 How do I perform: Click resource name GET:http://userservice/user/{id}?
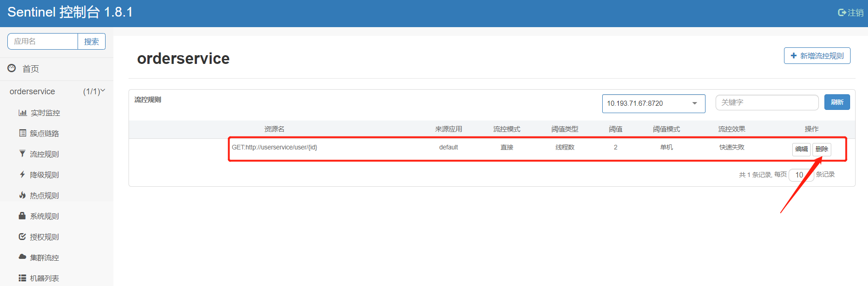[274, 147]
